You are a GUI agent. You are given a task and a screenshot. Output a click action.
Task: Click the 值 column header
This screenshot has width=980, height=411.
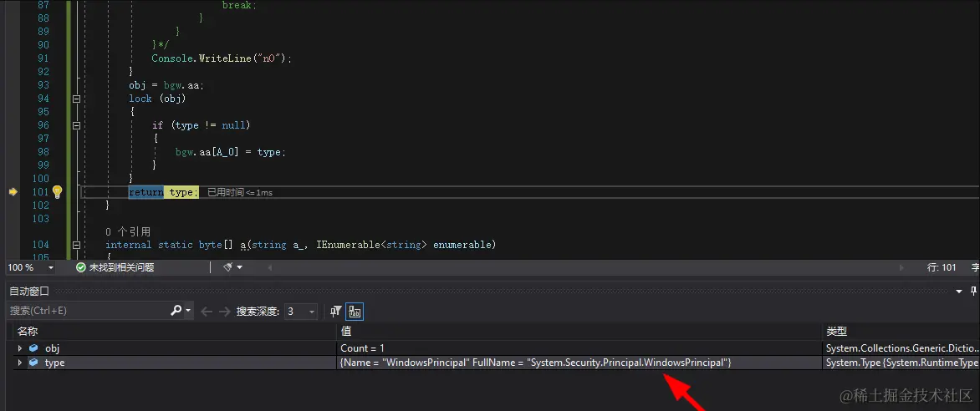(579, 331)
